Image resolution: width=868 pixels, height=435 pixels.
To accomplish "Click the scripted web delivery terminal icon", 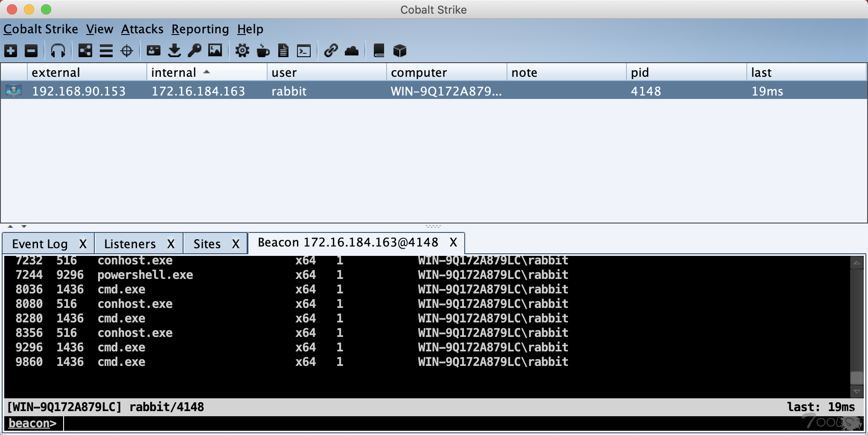I will pyautogui.click(x=304, y=51).
